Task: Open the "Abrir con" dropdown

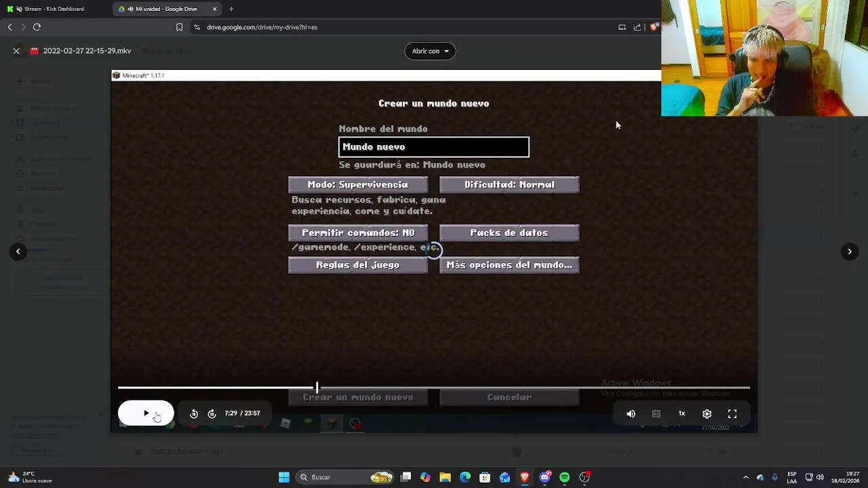Action: tap(430, 51)
